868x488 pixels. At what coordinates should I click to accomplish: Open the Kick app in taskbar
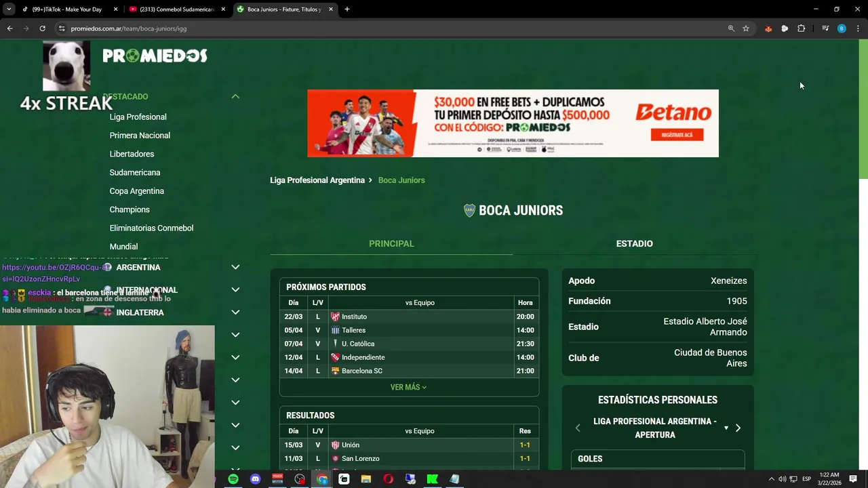[432, 479]
